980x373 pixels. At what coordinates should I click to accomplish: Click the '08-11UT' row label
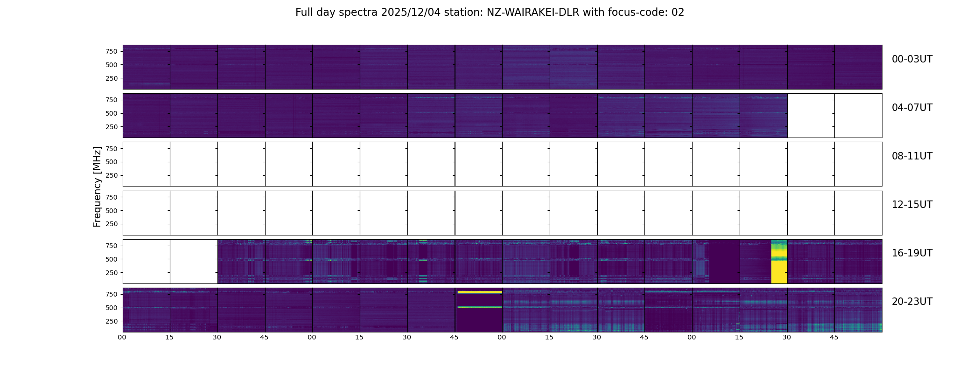click(x=912, y=156)
